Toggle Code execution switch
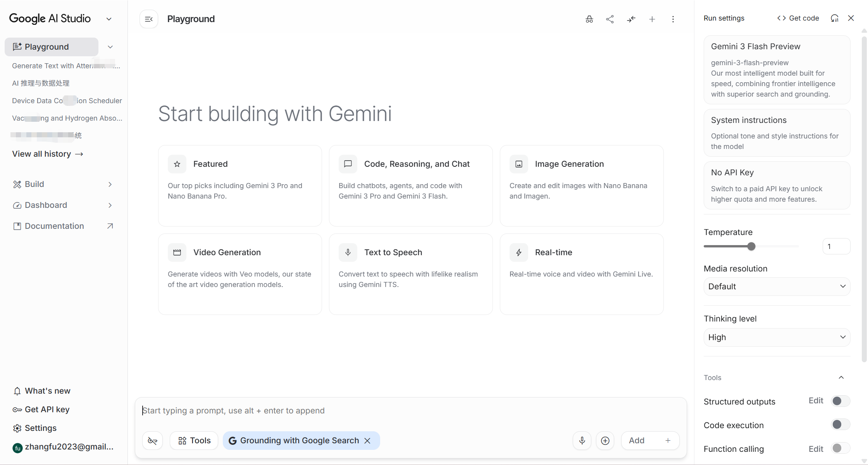868x465 pixels. pyautogui.click(x=840, y=425)
